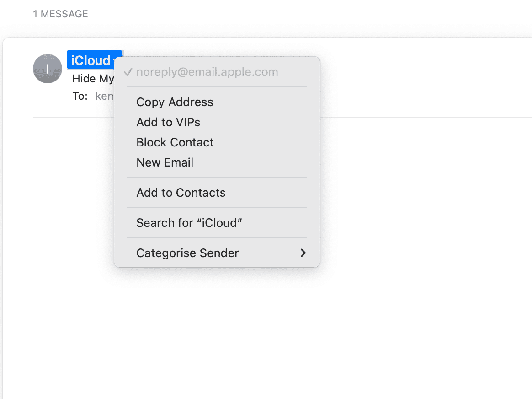Select the noreply@email.apple.com address entry
Viewport: 532px width, 399px height.
207,72
